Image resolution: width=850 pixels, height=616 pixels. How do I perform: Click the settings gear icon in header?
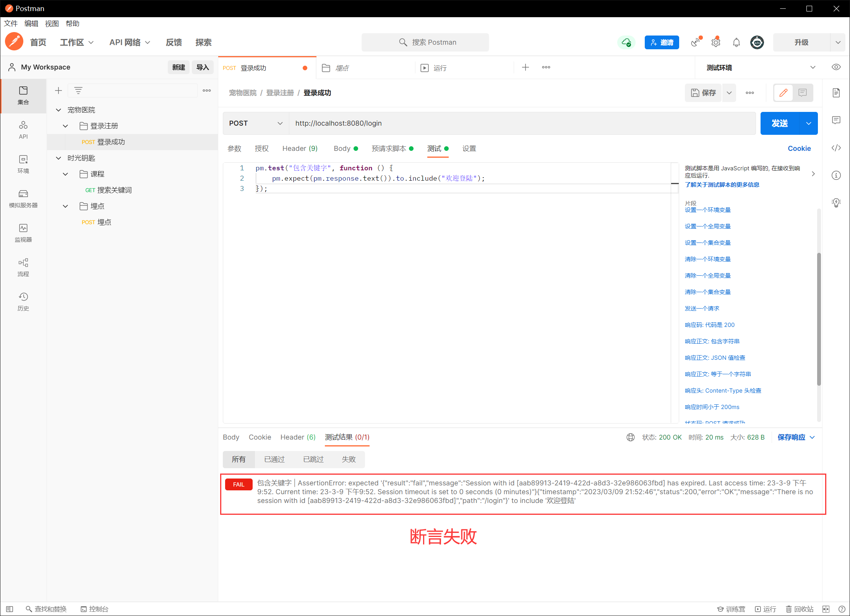[x=715, y=42]
